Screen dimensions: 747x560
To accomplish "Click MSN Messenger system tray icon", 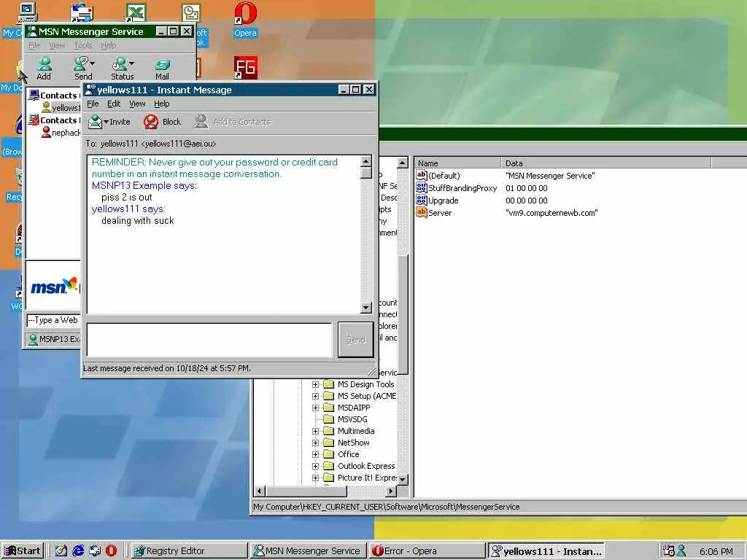I will [681, 551].
